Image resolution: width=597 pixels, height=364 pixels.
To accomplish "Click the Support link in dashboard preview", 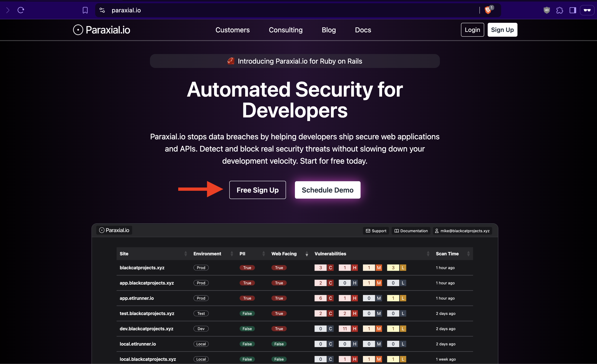I will pos(376,231).
